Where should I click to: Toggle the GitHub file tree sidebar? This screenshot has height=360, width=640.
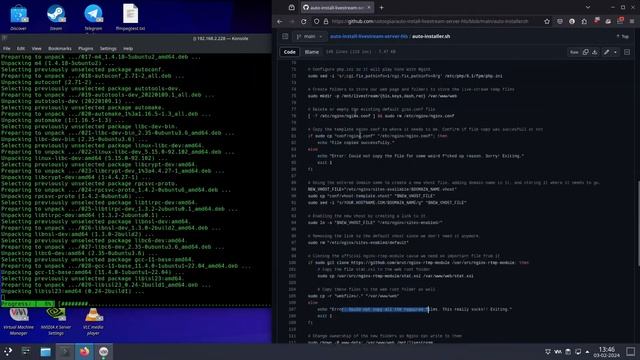click(x=285, y=36)
